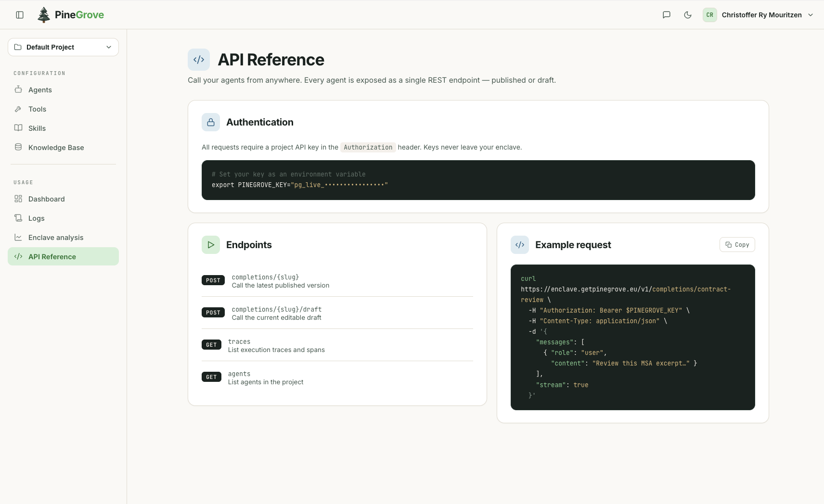Click the Tools wrench icon

tap(18, 109)
